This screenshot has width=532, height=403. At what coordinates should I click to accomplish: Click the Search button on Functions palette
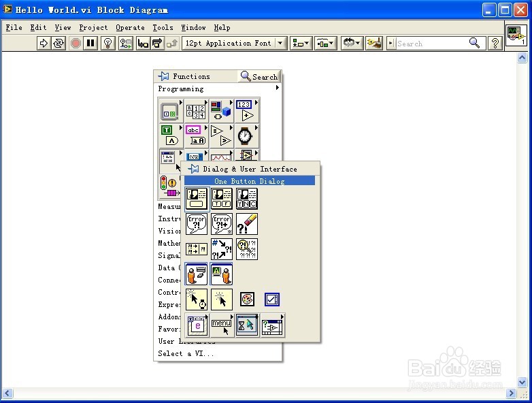click(259, 76)
